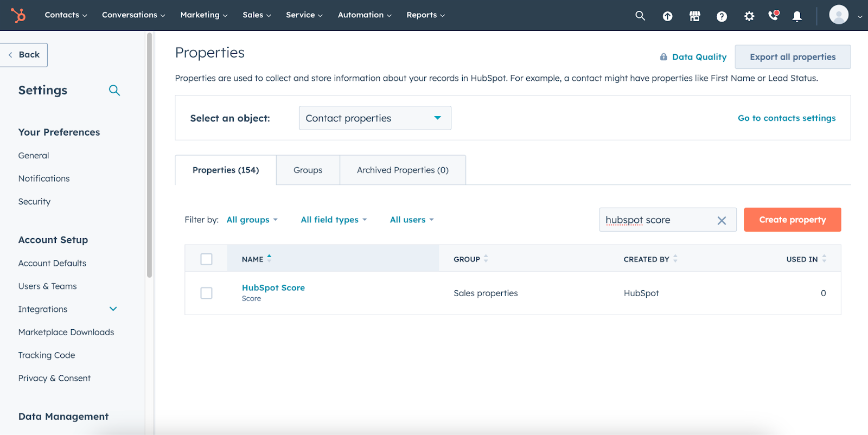Open the All groups filter
This screenshot has width=868, height=435.
tap(252, 220)
